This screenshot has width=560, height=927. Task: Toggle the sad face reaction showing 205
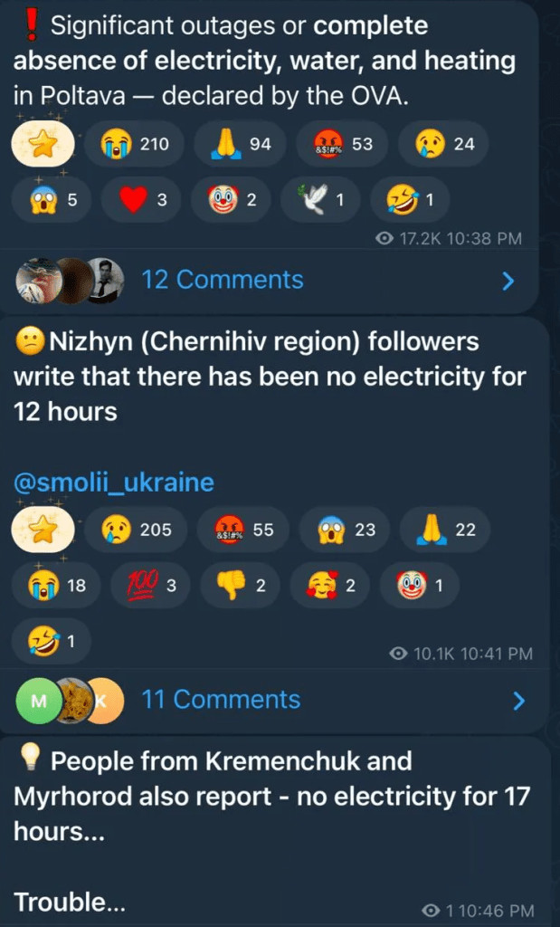[x=136, y=530]
